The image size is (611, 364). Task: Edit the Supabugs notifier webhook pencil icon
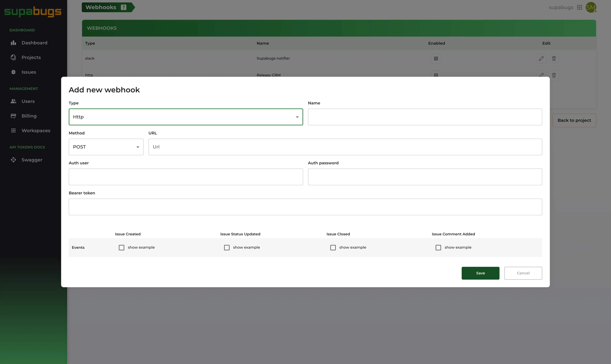point(541,59)
